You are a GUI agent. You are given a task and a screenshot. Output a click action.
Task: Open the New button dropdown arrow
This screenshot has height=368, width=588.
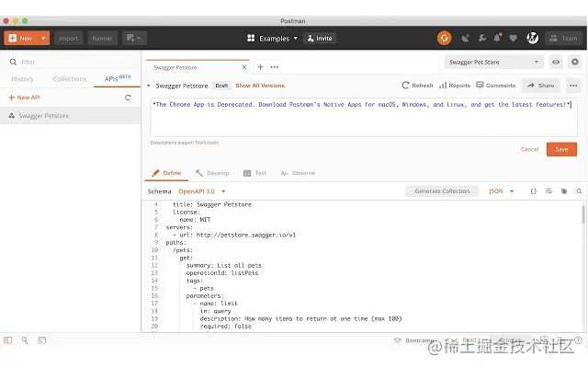[43, 38]
